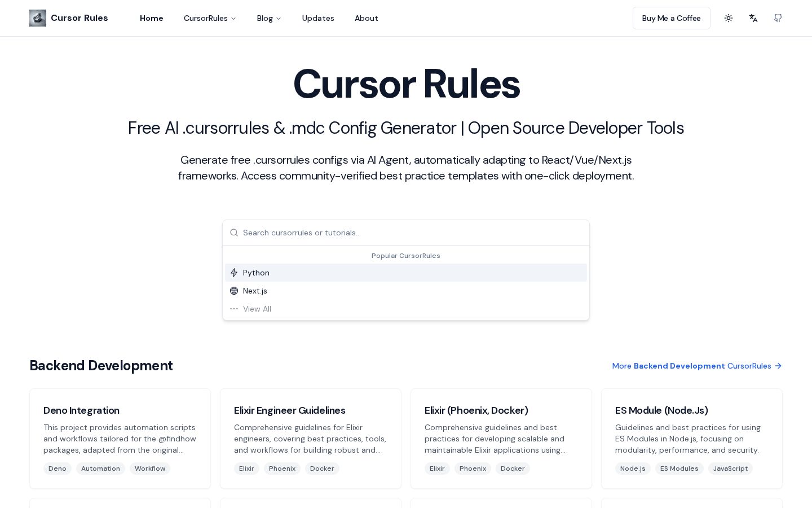This screenshot has height=508, width=812.
Task: Open the Elixir (Phoenix, Docker) card
Action: (x=501, y=438)
